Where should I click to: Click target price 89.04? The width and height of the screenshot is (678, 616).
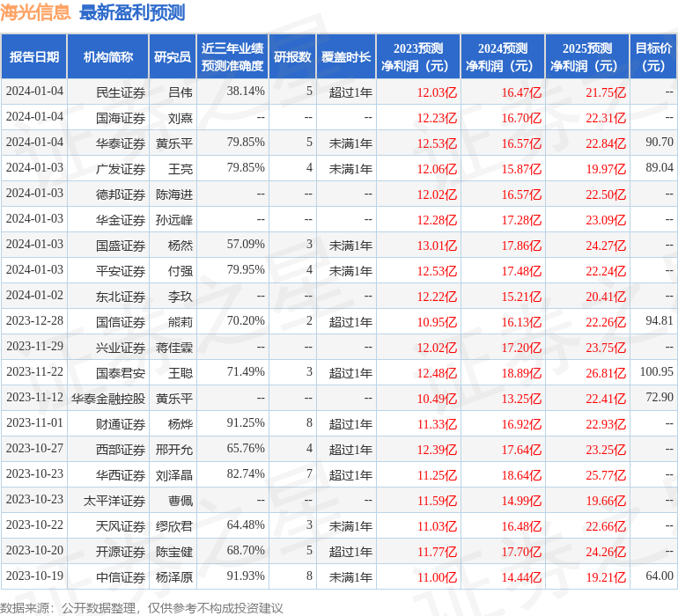pos(660,167)
